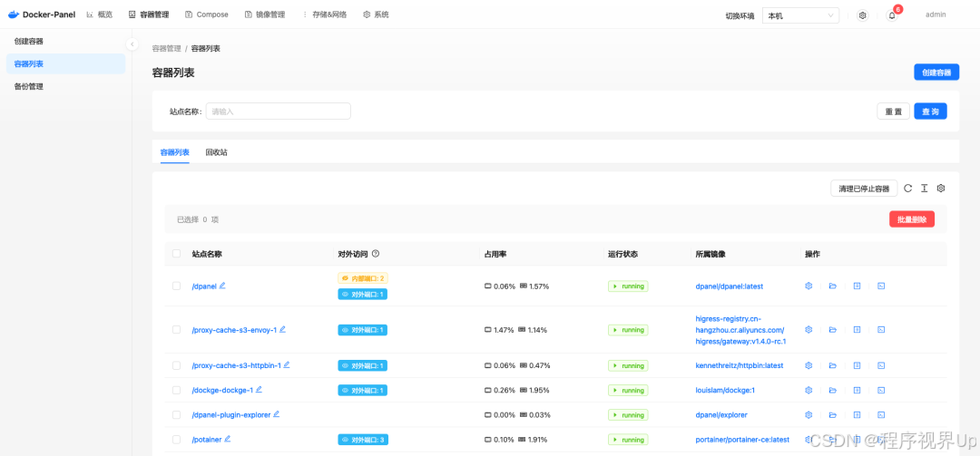
Task: Browse files of /proxy-cache-s3-httpbin-1 container
Action: point(832,365)
